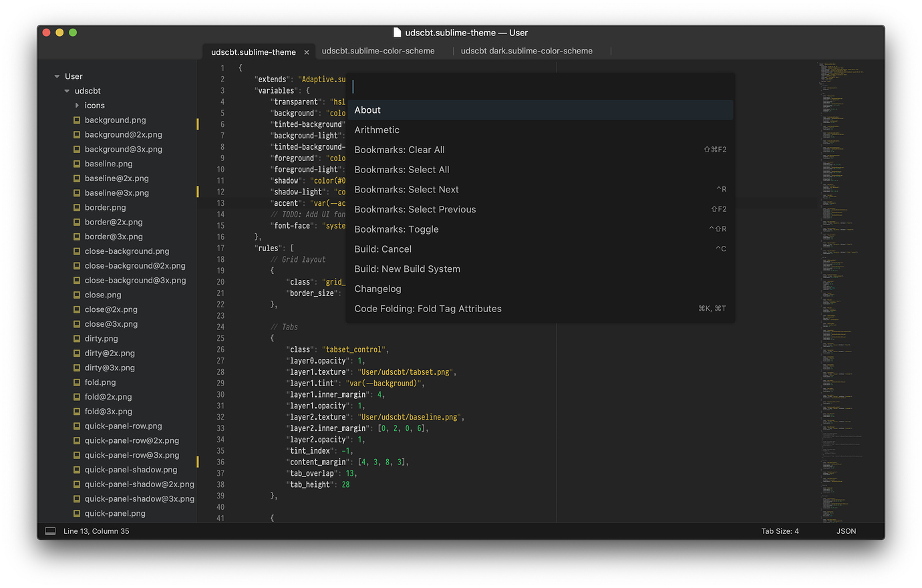This screenshot has height=588, width=922.
Task: Expand the icons folder
Action: coord(77,105)
